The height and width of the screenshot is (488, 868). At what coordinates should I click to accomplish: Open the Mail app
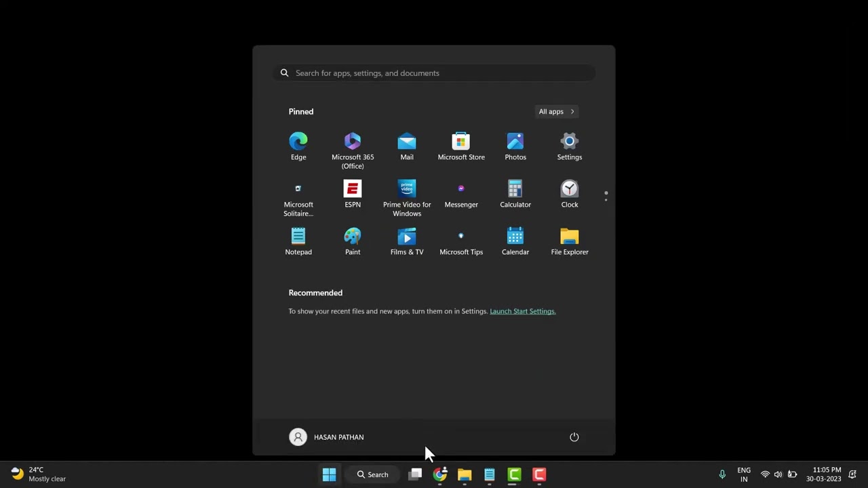(x=407, y=147)
